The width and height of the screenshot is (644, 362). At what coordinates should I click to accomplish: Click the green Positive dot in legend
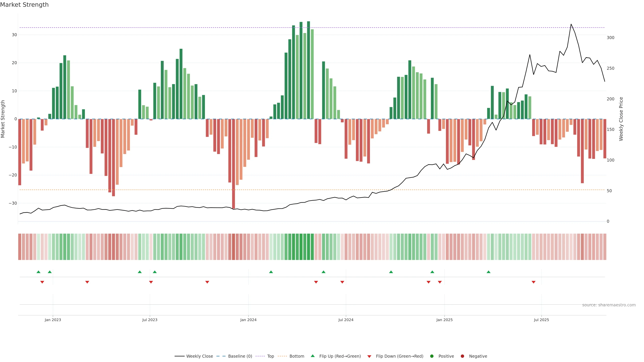pos(432,356)
